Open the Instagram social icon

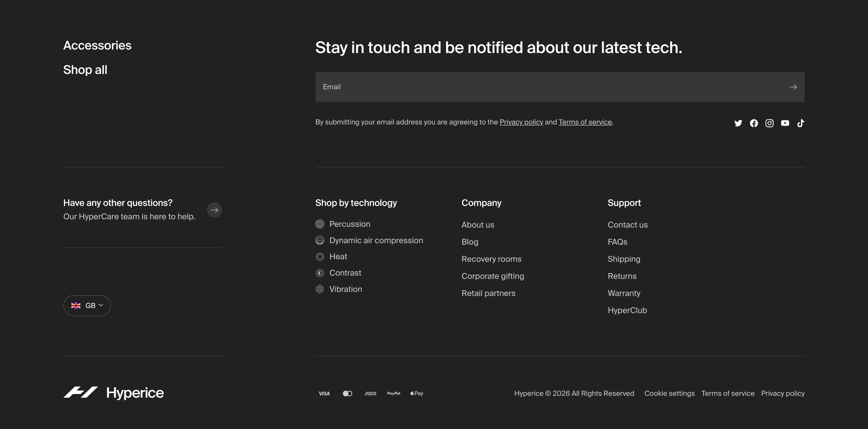point(769,123)
